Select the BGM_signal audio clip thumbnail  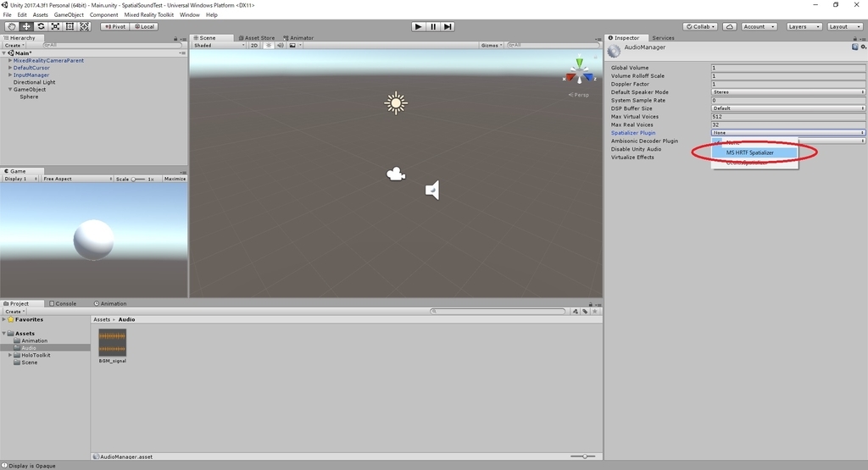[x=113, y=342]
